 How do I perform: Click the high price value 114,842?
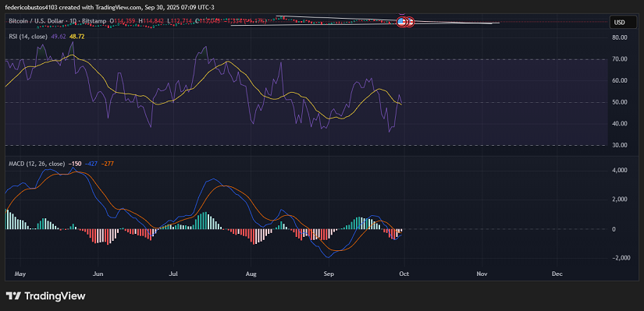[154, 21]
